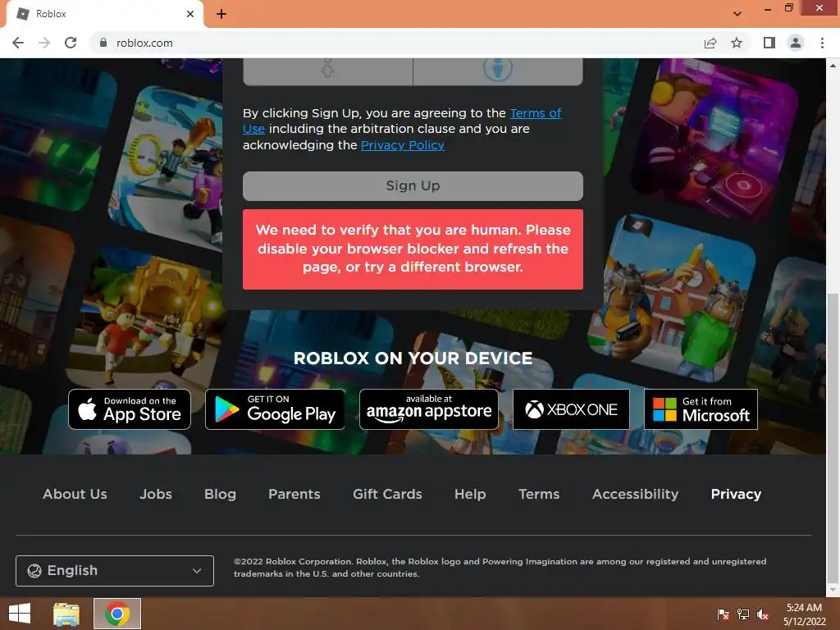The width and height of the screenshot is (840, 630).
Task: Close the Roblox tab
Action: [190, 14]
